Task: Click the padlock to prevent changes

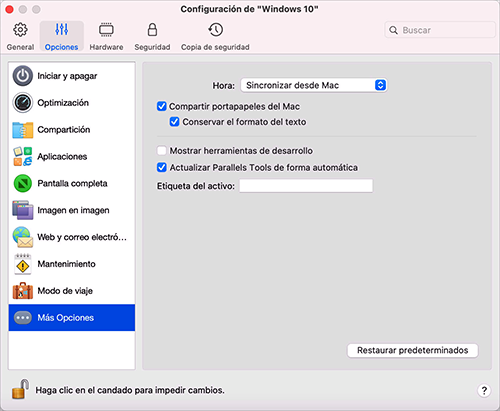Action: coord(20,389)
